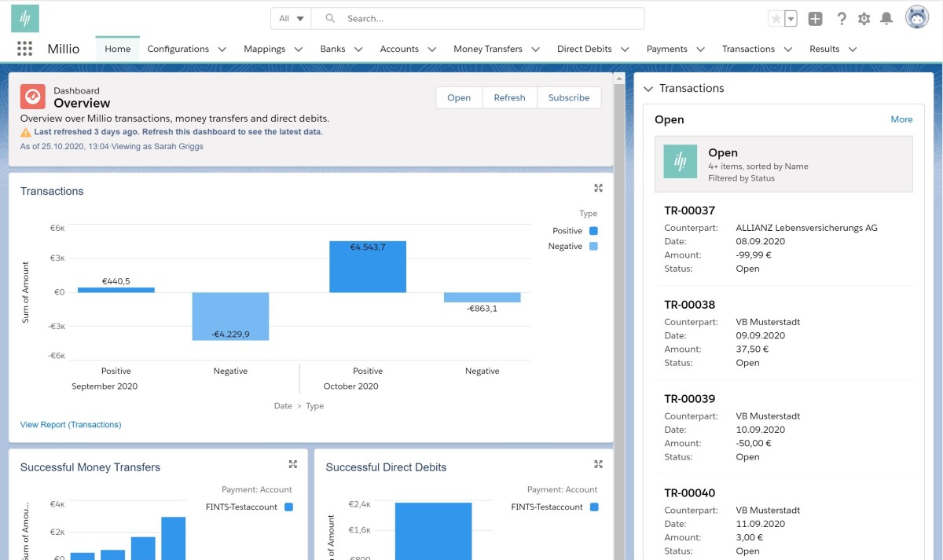943x560 pixels.
Task: Expand the Money Transfers tab dropdown
Action: (x=535, y=49)
